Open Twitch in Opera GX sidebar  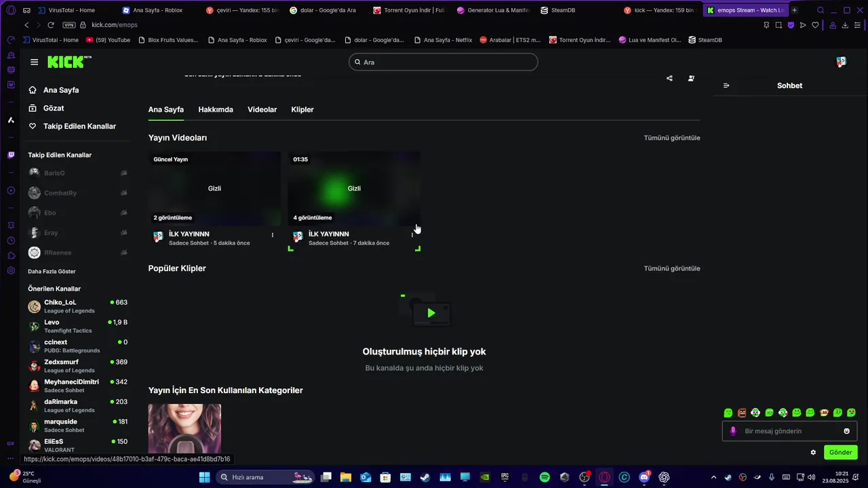tap(11, 155)
